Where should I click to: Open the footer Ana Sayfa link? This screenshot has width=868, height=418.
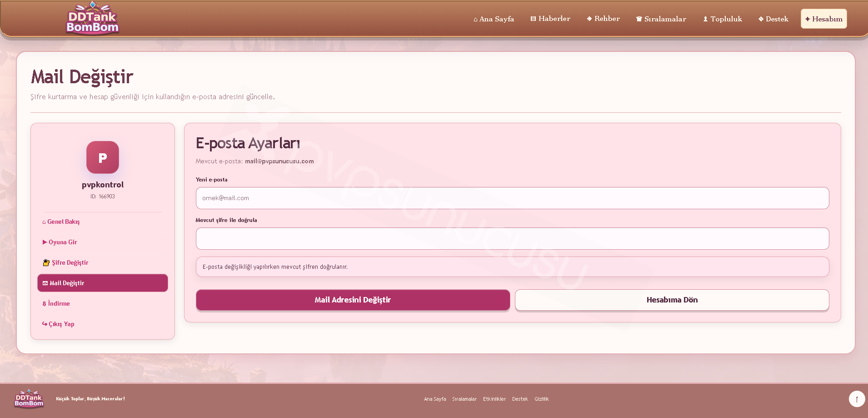[435, 399]
